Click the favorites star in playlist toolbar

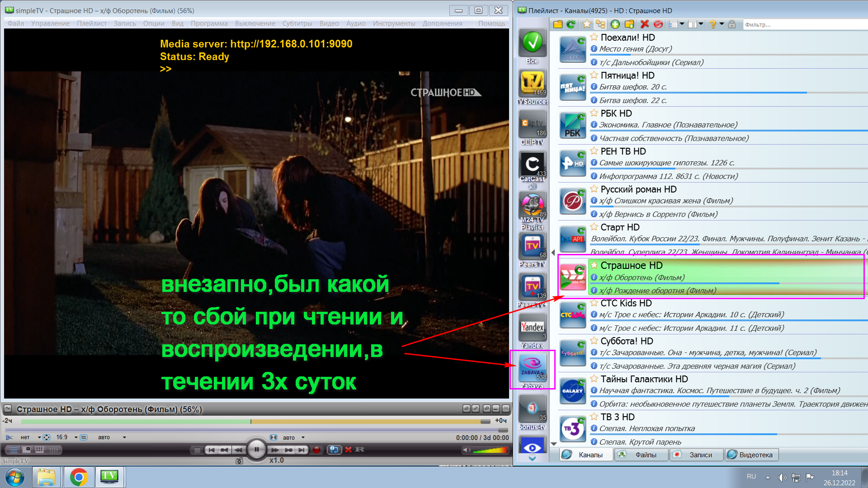pyautogui.click(x=586, y=24)
